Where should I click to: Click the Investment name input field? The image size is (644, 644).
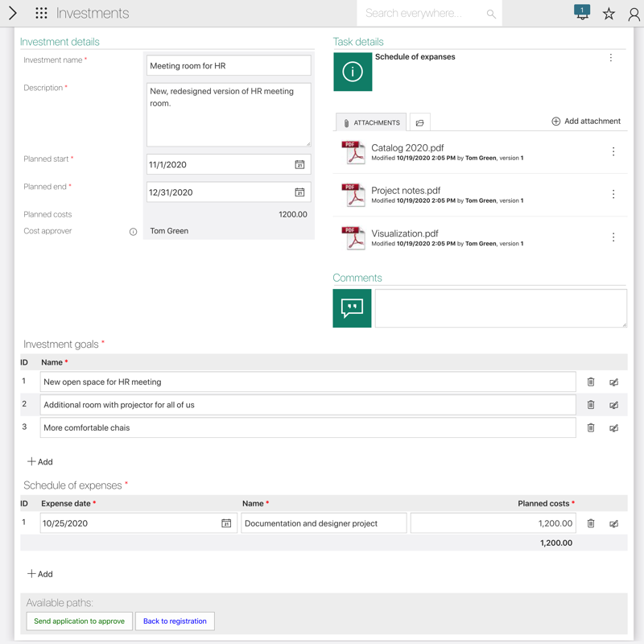point(229,66)
